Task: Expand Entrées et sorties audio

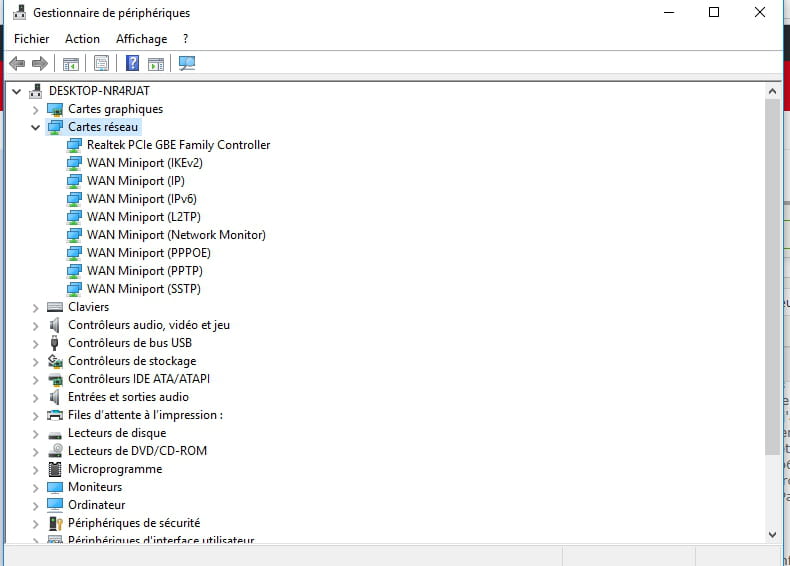Action: pos(35,398)
